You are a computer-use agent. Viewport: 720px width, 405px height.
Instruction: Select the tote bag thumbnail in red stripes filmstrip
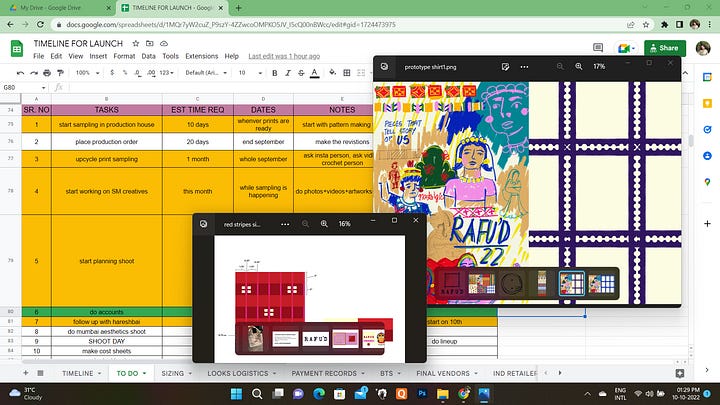(x=256, y=338)
